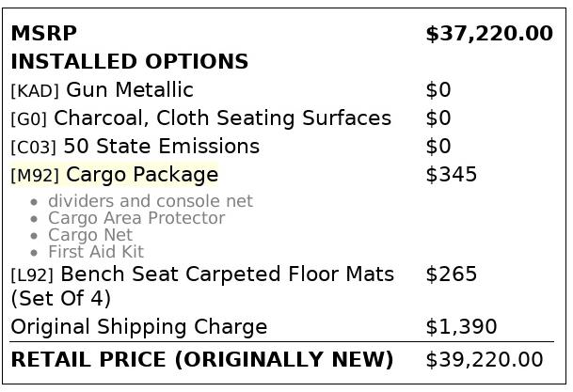Click the $345 Cargo Package price

click(x=452, y=175)
